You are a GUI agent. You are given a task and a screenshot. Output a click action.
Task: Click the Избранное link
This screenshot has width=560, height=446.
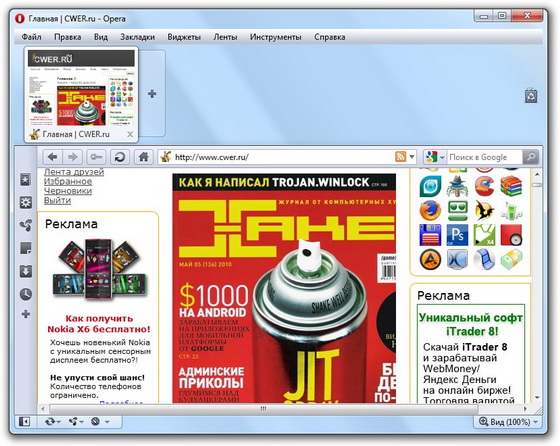68,181
